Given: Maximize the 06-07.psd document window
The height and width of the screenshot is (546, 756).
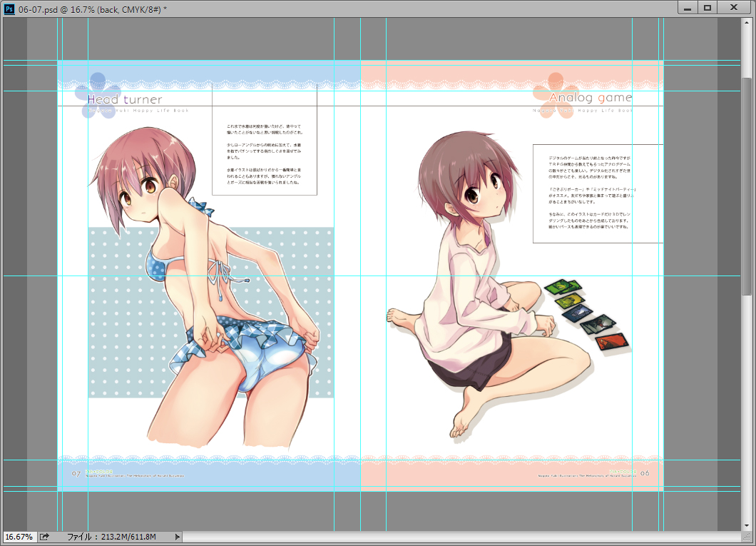Looking at the screenshot, I should (x=708, y=8).
